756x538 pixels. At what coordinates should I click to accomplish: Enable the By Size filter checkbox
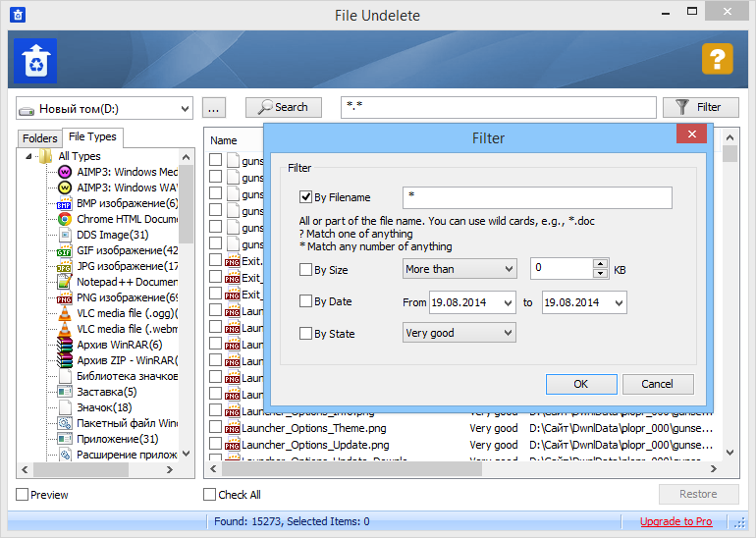tap(305, 269)
